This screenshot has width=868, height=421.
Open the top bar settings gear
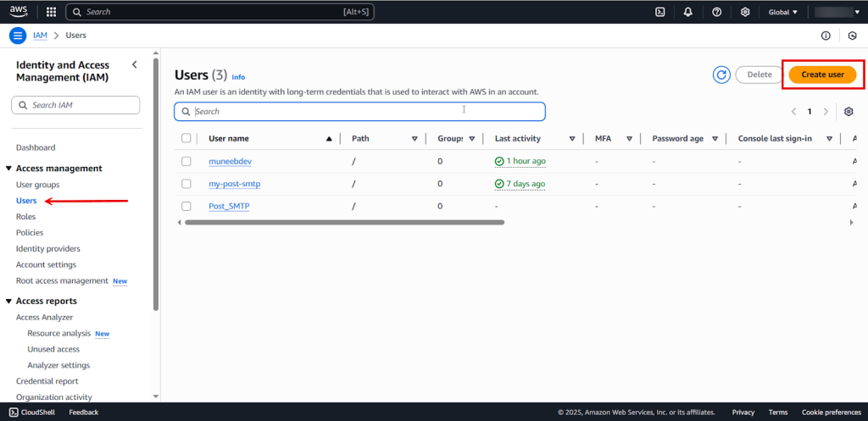point(745,12)
